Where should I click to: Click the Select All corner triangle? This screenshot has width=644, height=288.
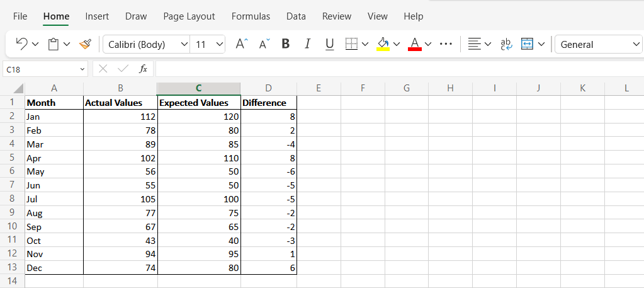pyautogui.click(x=18, y=88)
